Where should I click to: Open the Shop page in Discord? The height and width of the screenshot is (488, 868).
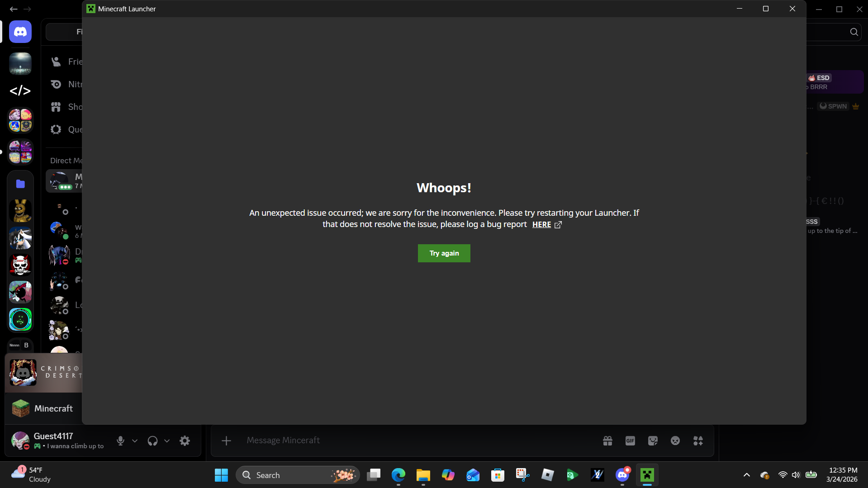click(66, 107)
